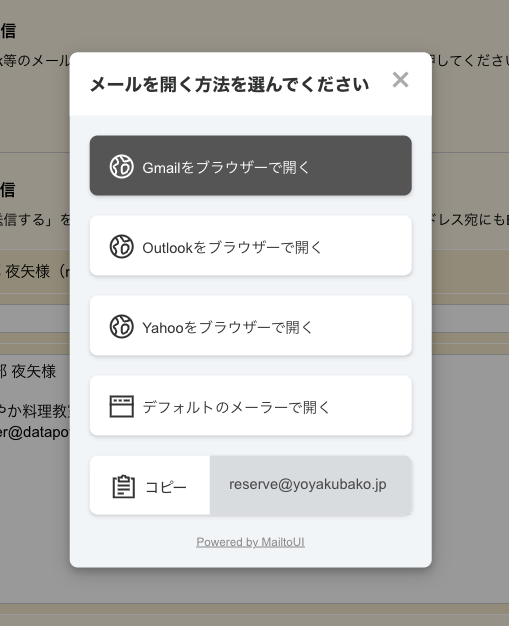This screenshot has width=509, height=626.
Task: Click the コピー copy button
Action: pos(150,485)
